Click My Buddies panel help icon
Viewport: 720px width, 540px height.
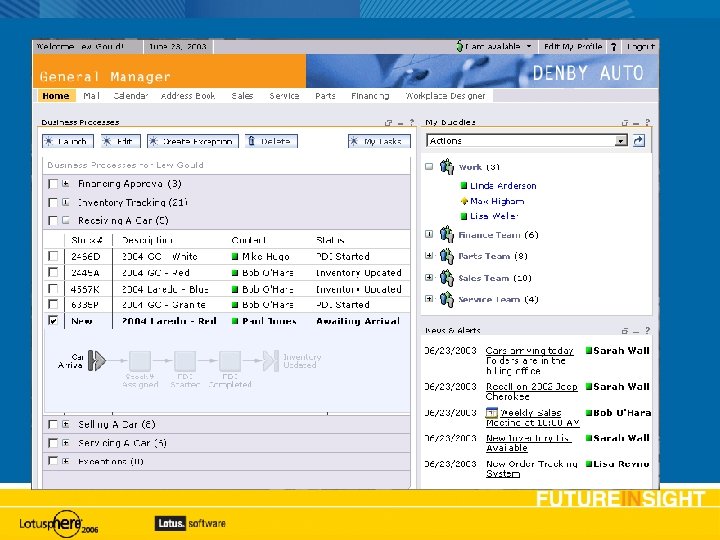click(647, 122)
